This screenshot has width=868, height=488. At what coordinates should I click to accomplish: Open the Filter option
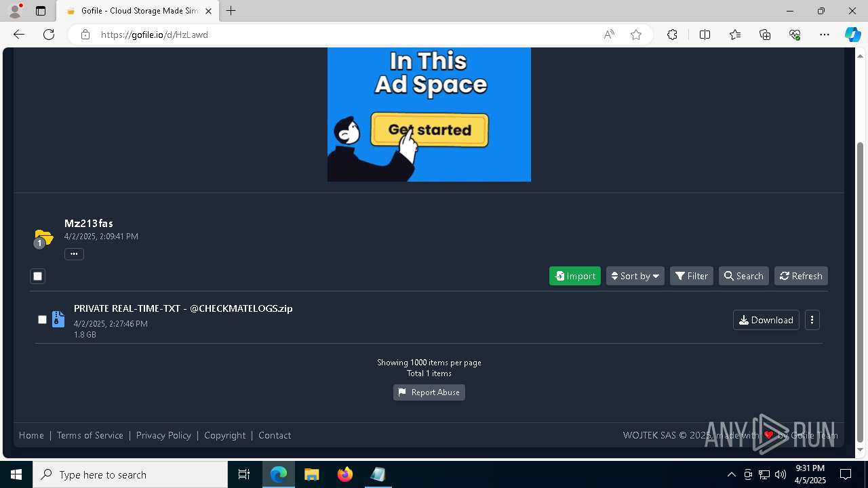coord(692,276)
